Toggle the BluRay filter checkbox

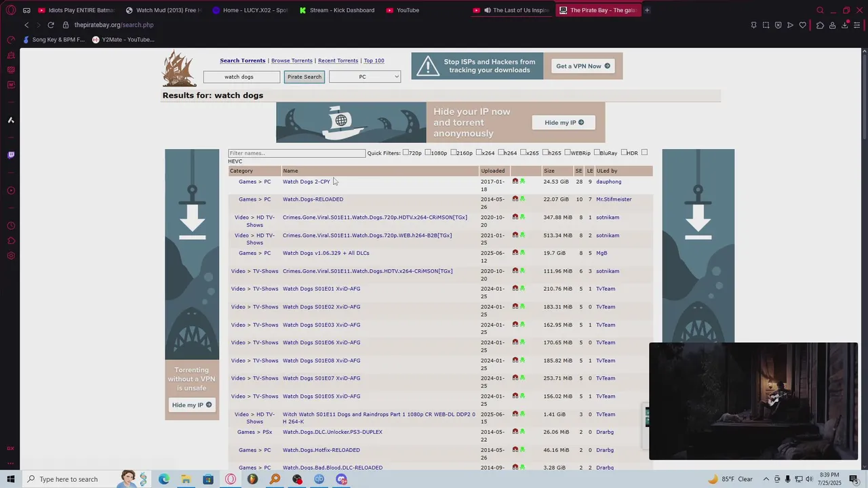(597, 152)
